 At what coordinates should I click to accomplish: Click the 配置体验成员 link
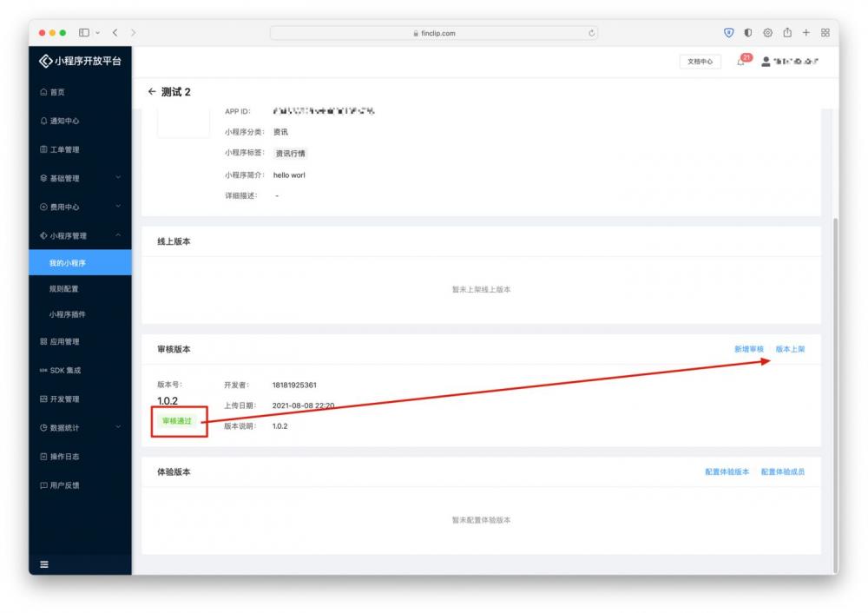[x=783, y=471]
